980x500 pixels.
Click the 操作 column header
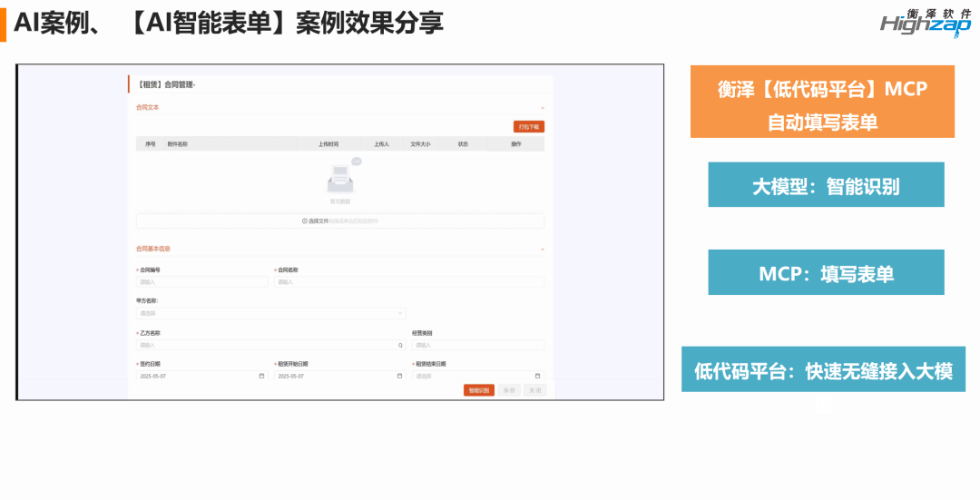coord(515,144)
